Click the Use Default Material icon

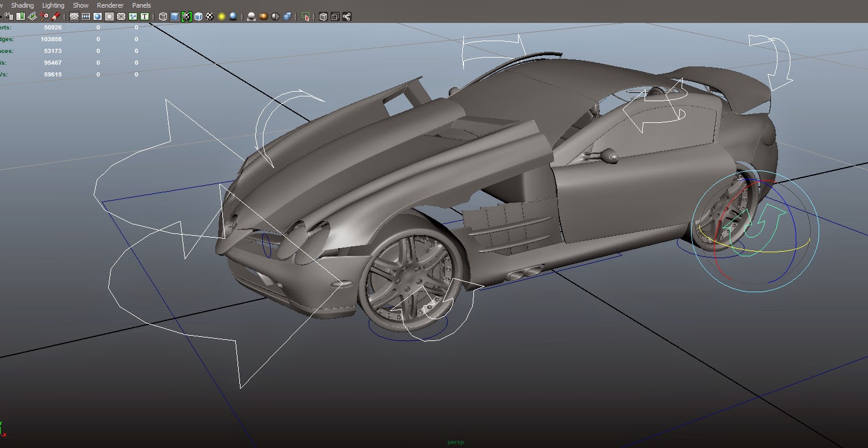coord(209,16)
